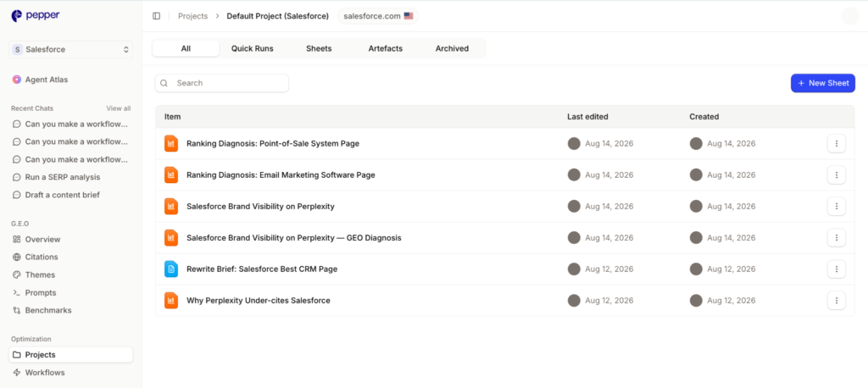Open Ranking Diagnosis: Point-of-Sale System Page
868x388 pixels.
272,143
